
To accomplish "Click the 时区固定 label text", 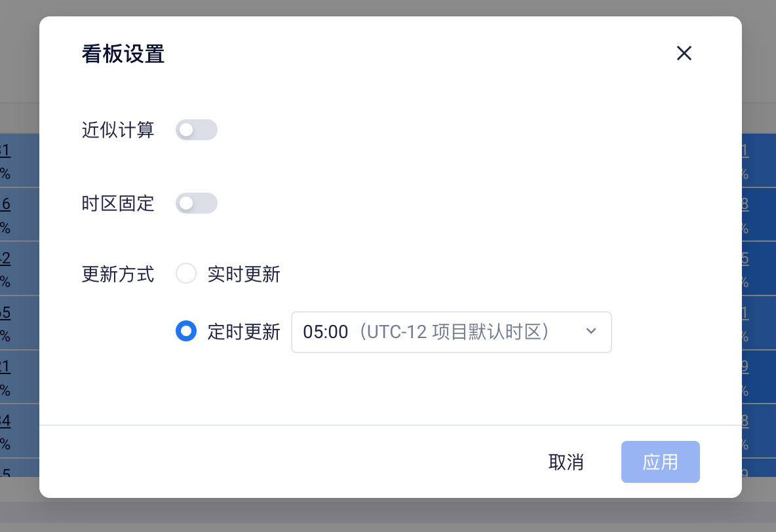I will tap(118, 204).
